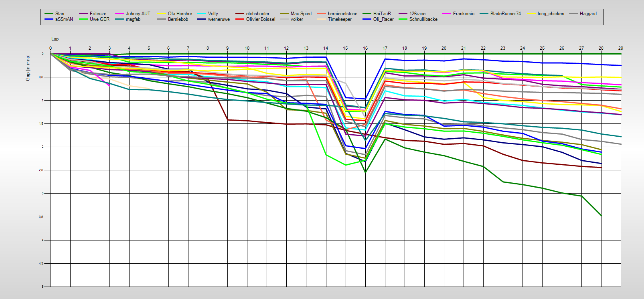Click lap number 22 on the axis
This screenshot has width=644, height=299.
pos(483,48)
